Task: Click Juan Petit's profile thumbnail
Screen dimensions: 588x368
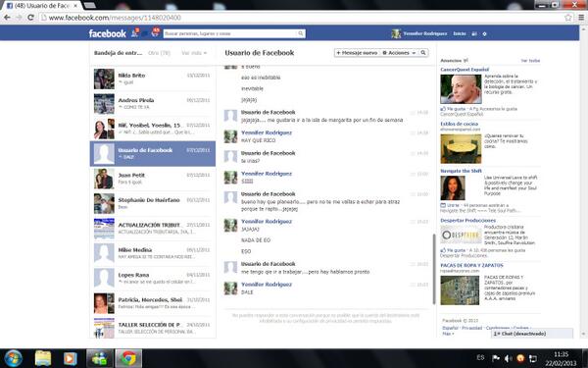Action: click(104, 179)
